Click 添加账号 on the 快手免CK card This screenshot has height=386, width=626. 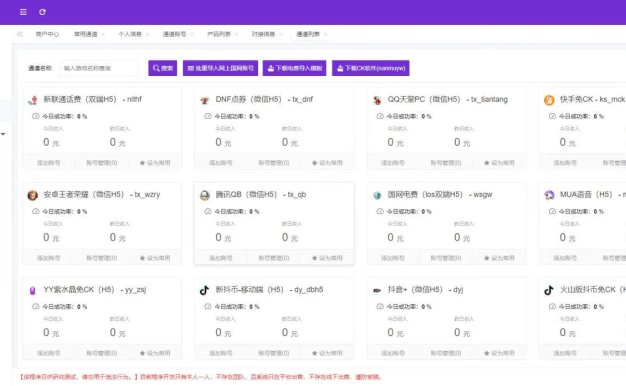(565, 163)
